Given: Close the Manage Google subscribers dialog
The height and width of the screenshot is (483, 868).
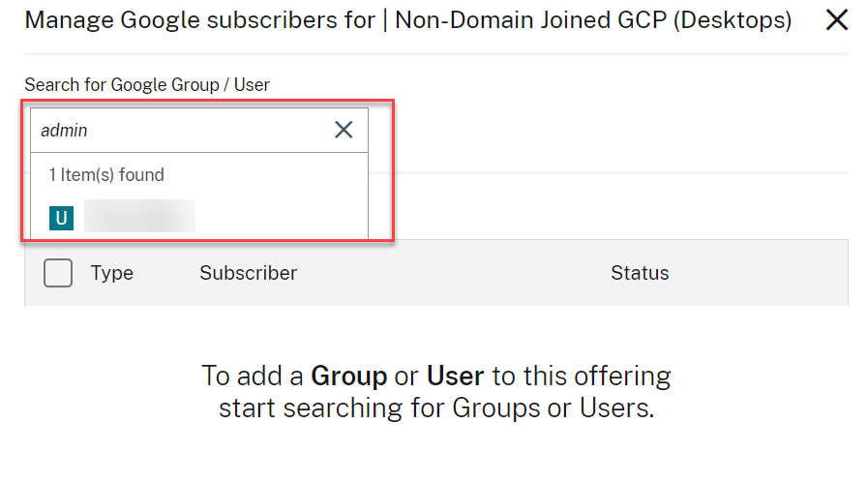Looking at the screenshot, I should (x=837, y=20).
